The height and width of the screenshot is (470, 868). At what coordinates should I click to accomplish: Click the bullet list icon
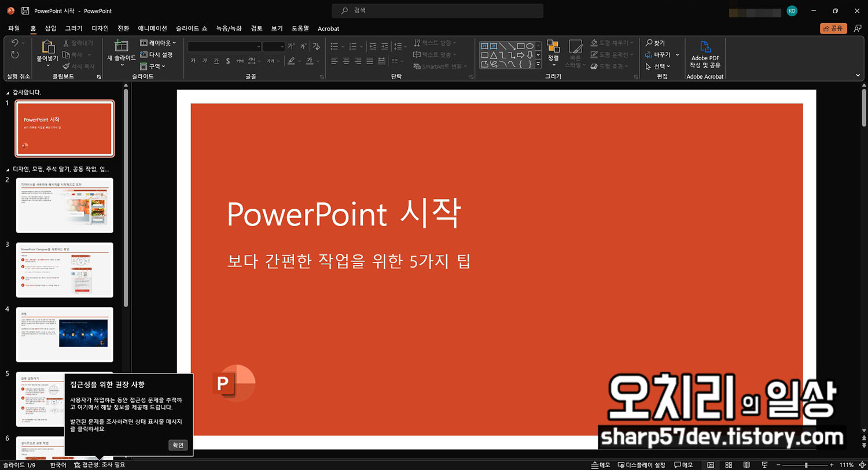[x=334, y=46]
